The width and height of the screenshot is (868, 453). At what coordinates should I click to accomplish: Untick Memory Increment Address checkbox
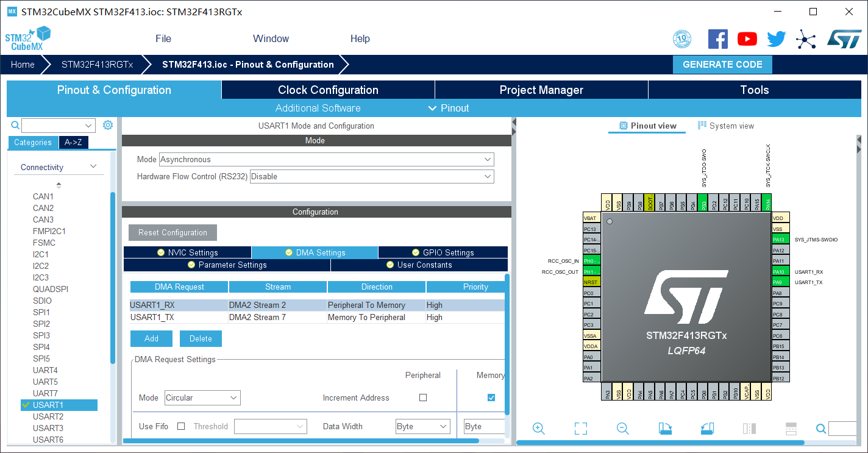pos(491,398)
